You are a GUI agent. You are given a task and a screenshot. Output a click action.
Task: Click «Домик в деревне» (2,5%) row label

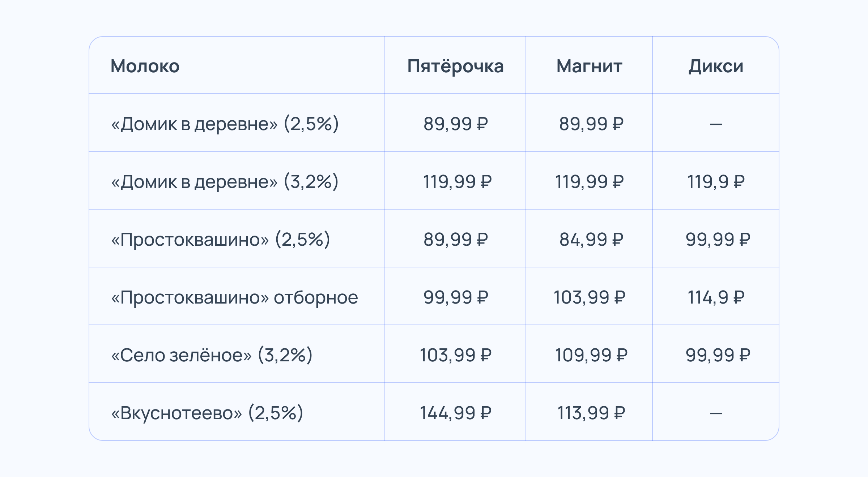pos(225,124)
